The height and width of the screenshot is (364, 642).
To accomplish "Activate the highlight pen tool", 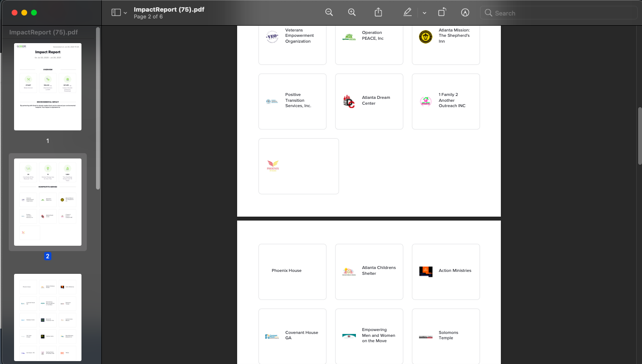I will [x=407, y=13].
